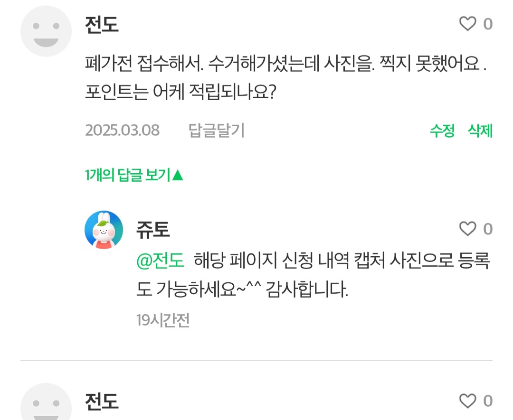Tap the reply text ending with 감사합니다
513x420 pixels.
tap(242, 289)
